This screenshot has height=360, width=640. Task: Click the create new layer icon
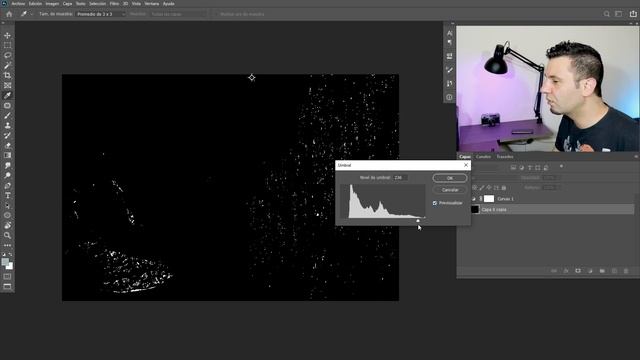pos(614,271)
